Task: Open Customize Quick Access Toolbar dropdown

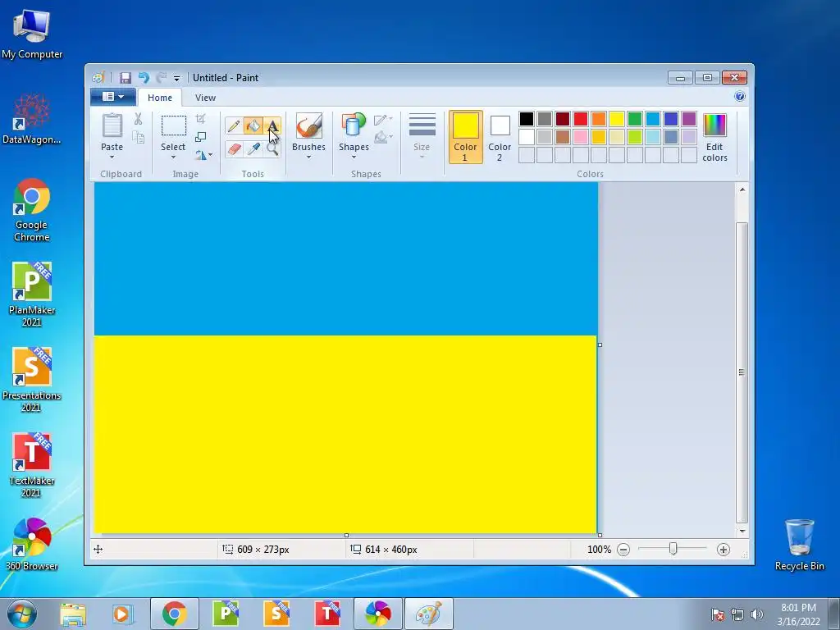Action: (176, 79)
